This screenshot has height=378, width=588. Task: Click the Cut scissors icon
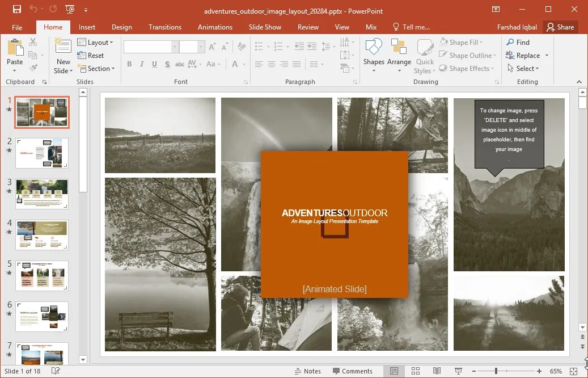click(33, 42)
